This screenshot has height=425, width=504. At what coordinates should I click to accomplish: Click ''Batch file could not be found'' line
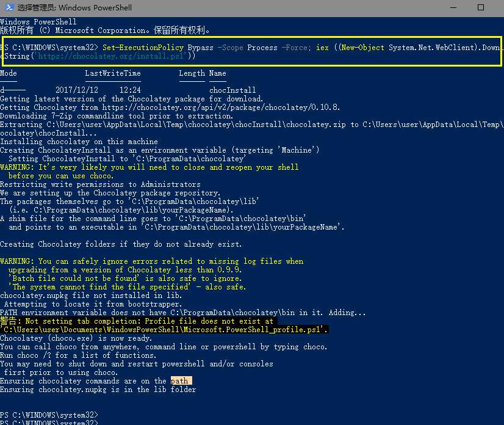click(x=125, y=278)
